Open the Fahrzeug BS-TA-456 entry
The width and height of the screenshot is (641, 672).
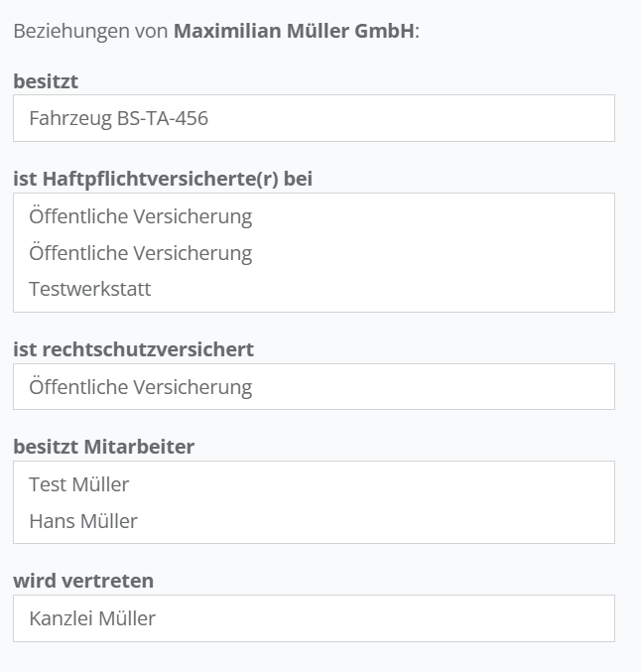[x=118, y=119]
